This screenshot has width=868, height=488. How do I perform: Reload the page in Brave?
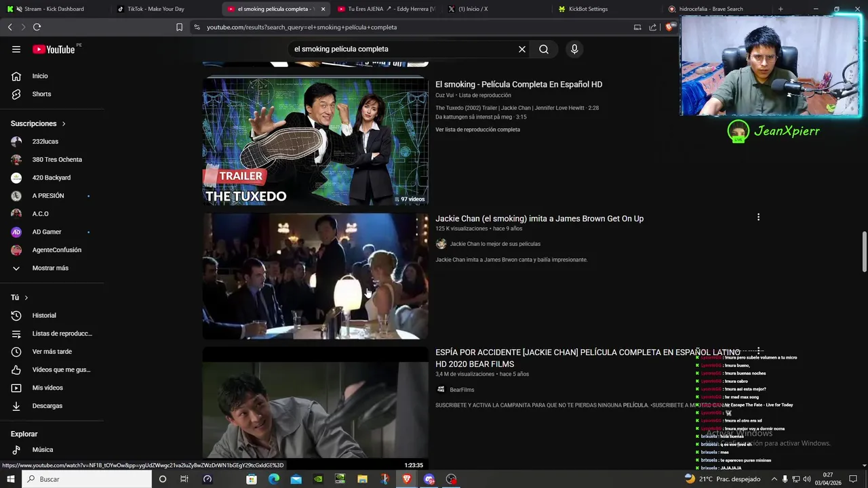tap(37, 27)
